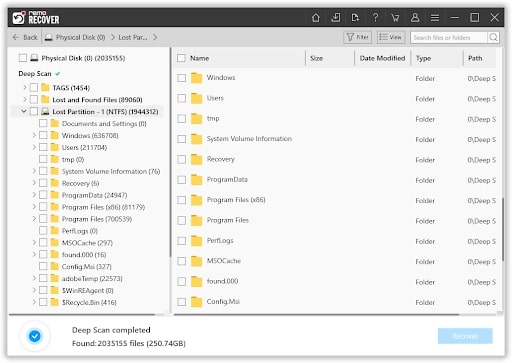Check the Physical Disk (0) (2035155) checkbox
This screenshot has height=363, width=512.
23,58
